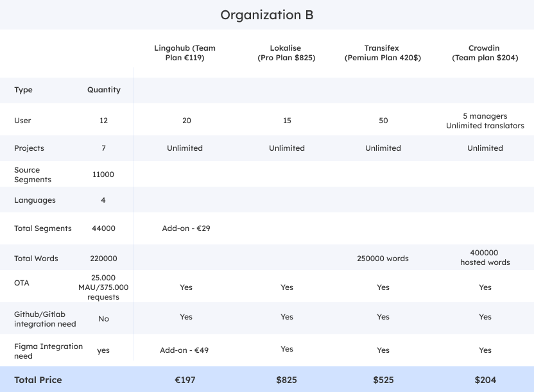The image size is (534, 392).
Task: Click Transifex's user count '50'
Action: pos(383,121)
